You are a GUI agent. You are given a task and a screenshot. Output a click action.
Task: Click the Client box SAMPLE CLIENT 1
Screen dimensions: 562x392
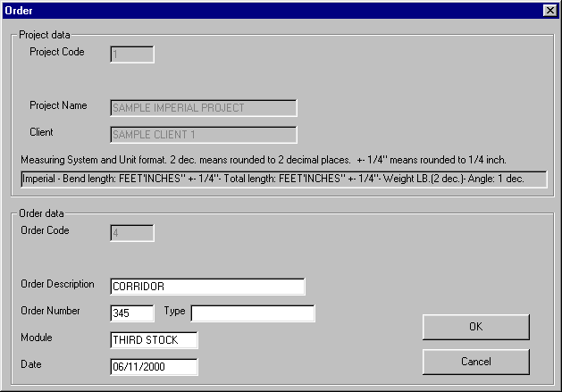(203, 135)
